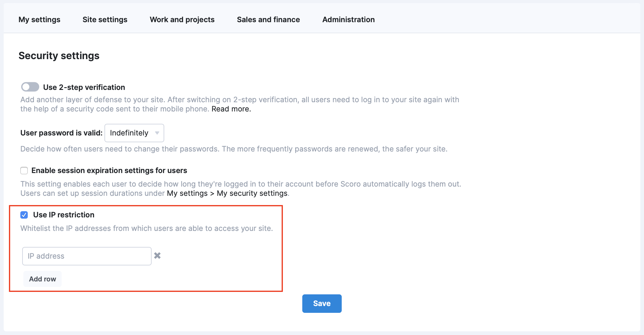Open Work and projects tab

182,20
